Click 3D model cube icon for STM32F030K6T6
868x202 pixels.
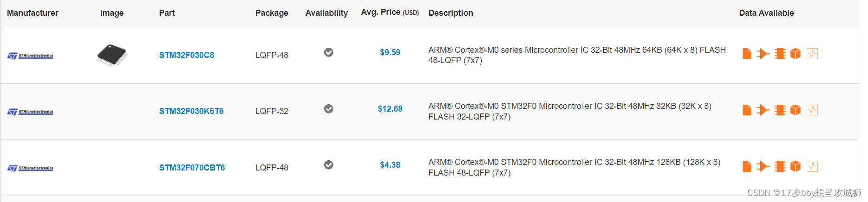click(796, 110)
